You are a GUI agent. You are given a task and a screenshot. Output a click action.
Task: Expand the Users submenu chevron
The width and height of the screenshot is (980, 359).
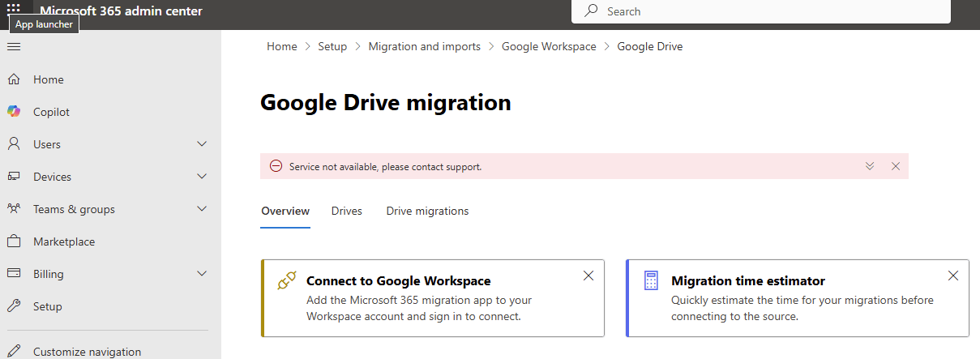click(x=203, y=144)
